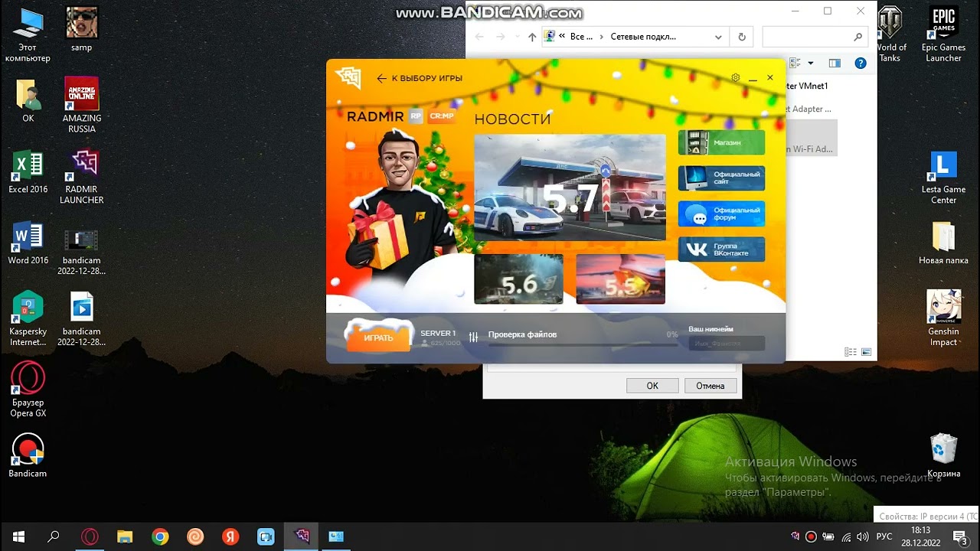Select the bandicam file with blue play icon
Screen dimensions: 980x551
coord(82,319)
